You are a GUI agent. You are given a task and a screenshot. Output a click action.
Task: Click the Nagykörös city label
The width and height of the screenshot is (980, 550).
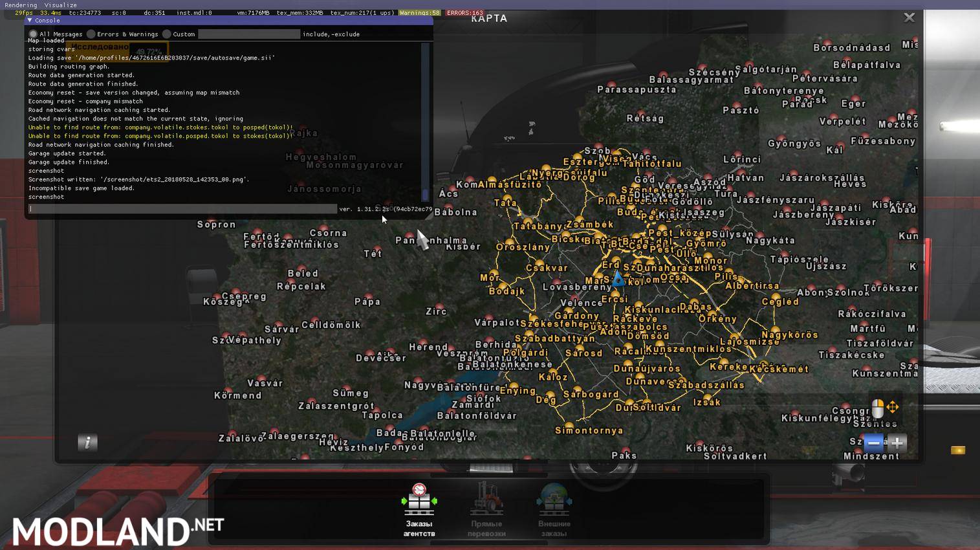pyautogui.click(x=790, y=335)
